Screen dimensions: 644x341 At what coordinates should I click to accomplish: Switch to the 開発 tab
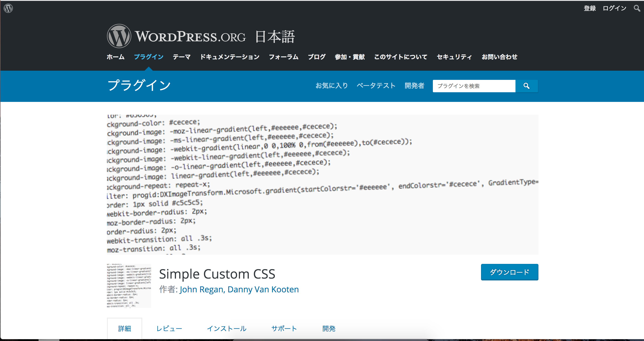329,329
